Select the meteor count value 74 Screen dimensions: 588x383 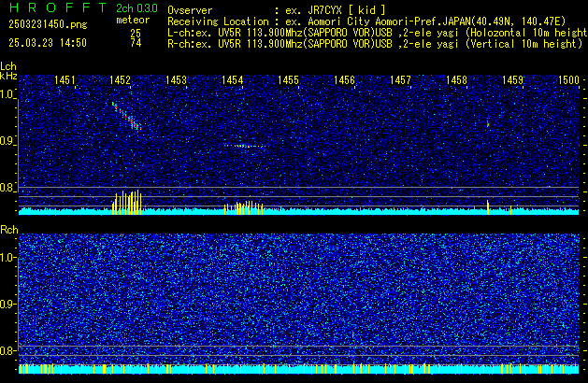point(136,43)
